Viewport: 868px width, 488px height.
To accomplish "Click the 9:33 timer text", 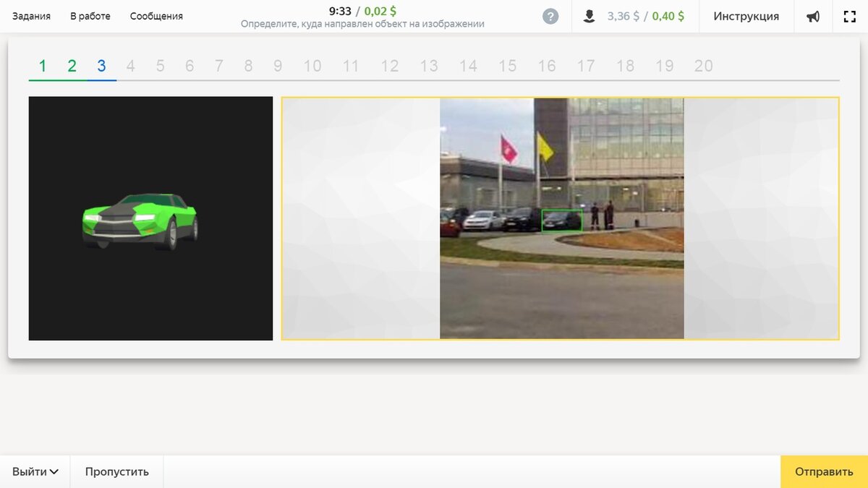I will coord(340,11).
